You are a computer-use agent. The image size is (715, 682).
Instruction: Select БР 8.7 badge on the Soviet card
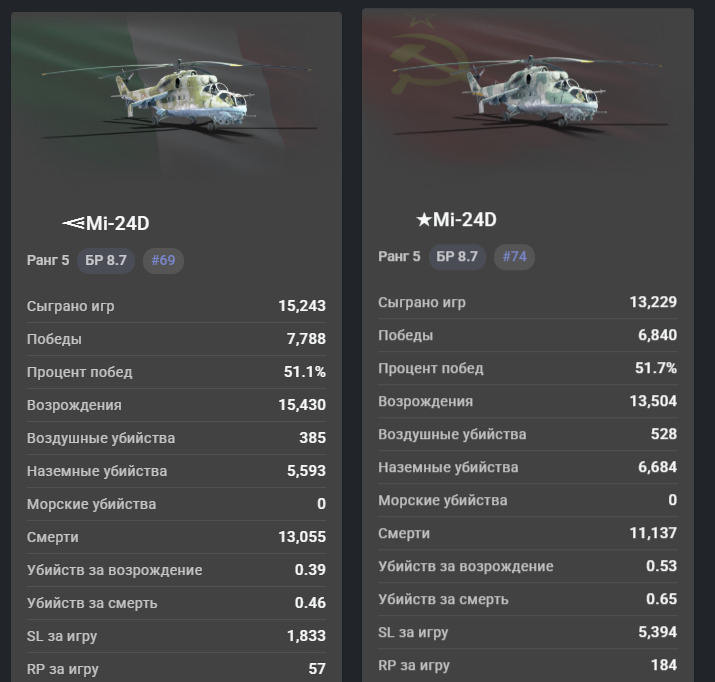tap(457, 257)
